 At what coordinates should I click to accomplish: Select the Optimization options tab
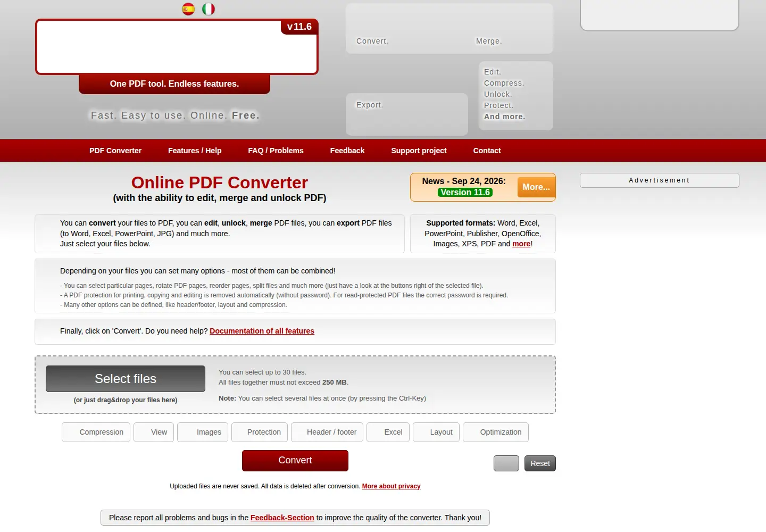click(x=496, y=432)
